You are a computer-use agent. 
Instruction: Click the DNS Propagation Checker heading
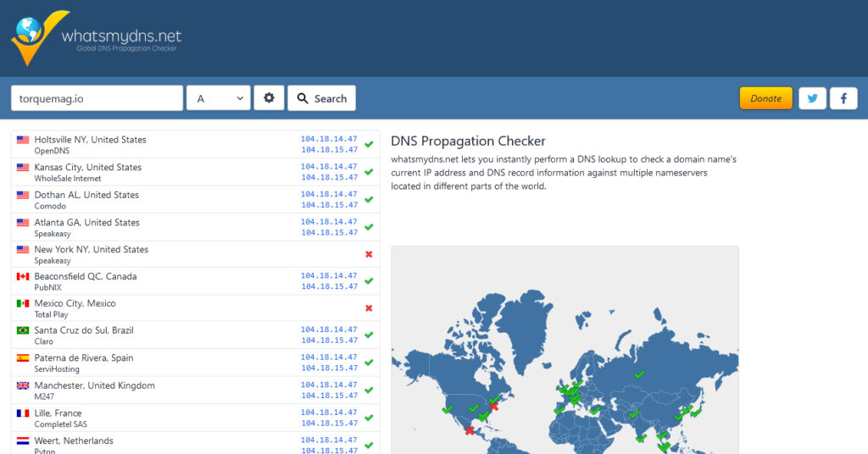tap(468, 141)
